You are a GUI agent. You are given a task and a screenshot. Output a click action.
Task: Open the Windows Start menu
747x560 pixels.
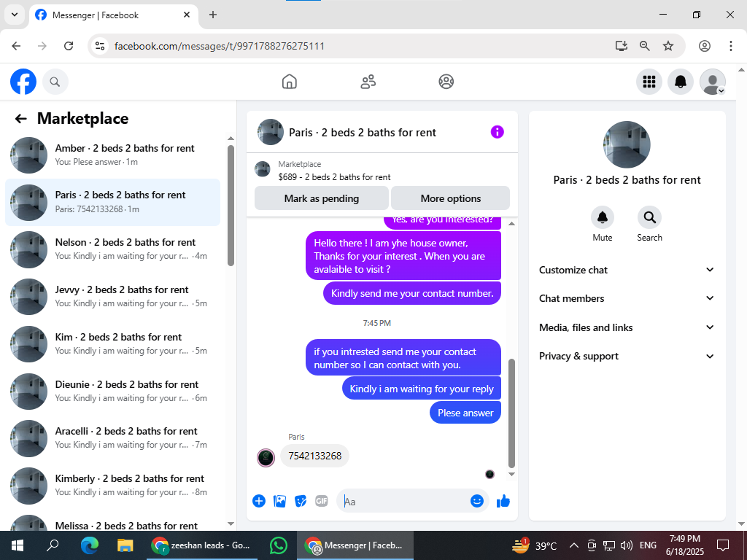(x=18, y=545)
